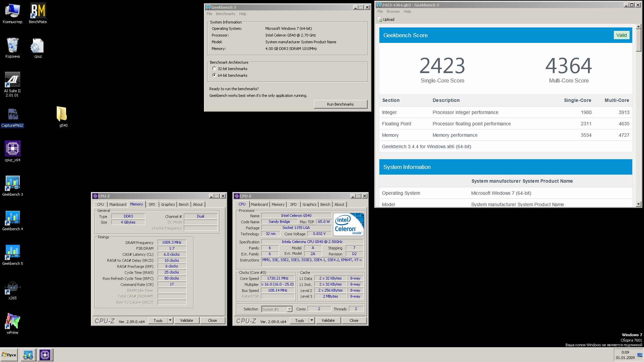Open Tools dropdown arrow in processor CPU-Z window
Viewport: 644px width, 362px height.
click(312, 320)
